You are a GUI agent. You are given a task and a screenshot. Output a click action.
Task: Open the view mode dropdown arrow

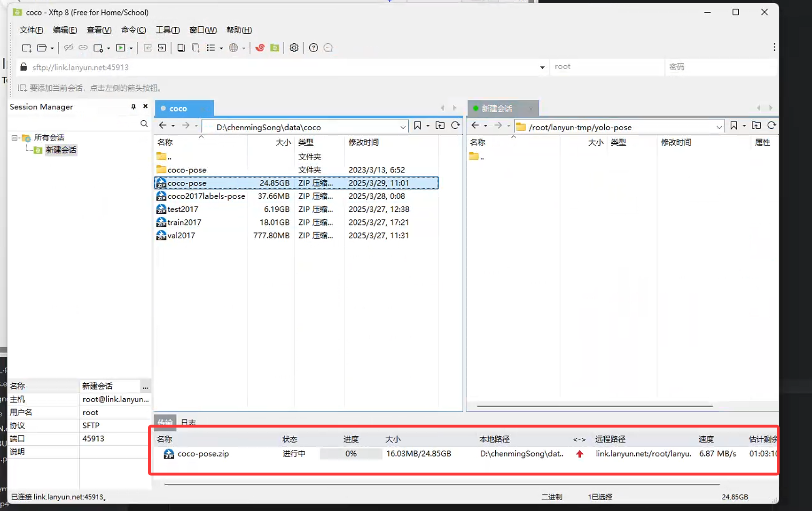221,48
